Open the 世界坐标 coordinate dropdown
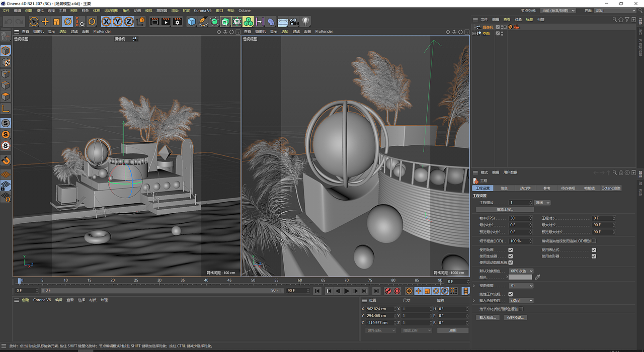This screenshot has height=352, width=644. pos(380,330)
